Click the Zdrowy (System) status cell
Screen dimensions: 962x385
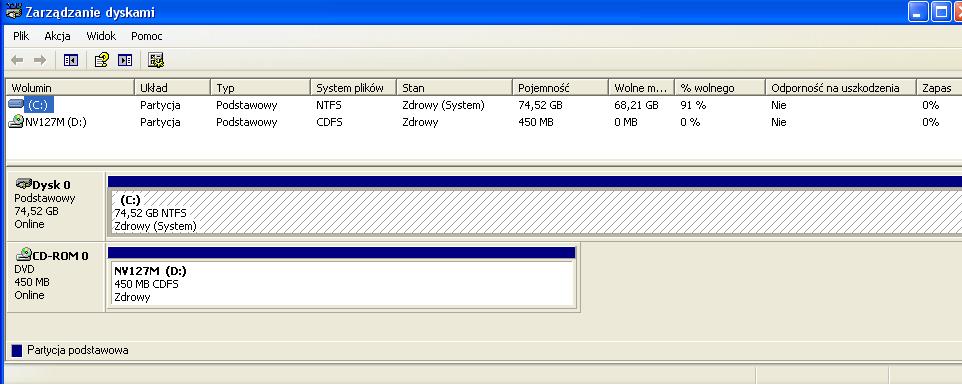tap(443, 105)
